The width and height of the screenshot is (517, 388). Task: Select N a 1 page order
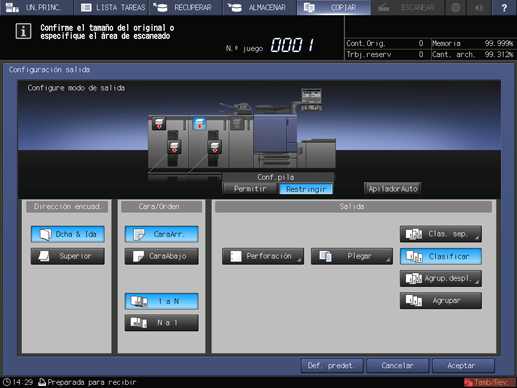pyautogui.click(x=162, y=323)
